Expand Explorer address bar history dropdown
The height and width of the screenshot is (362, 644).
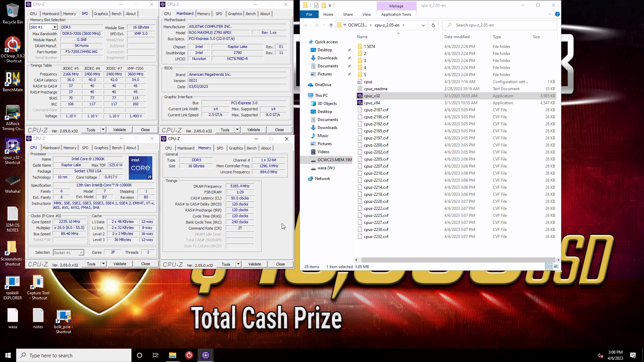423,25
